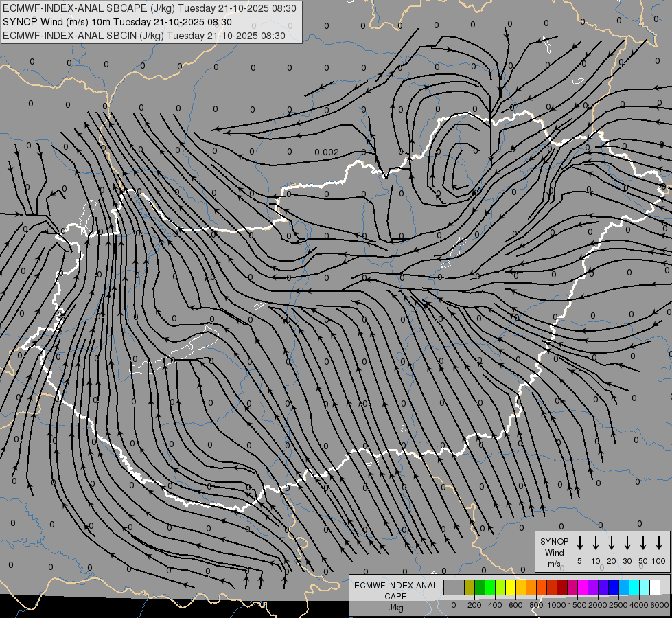Click the 1500 tick label on color scale
Viewport: 672px width, 618px height.
pos(577,605)
